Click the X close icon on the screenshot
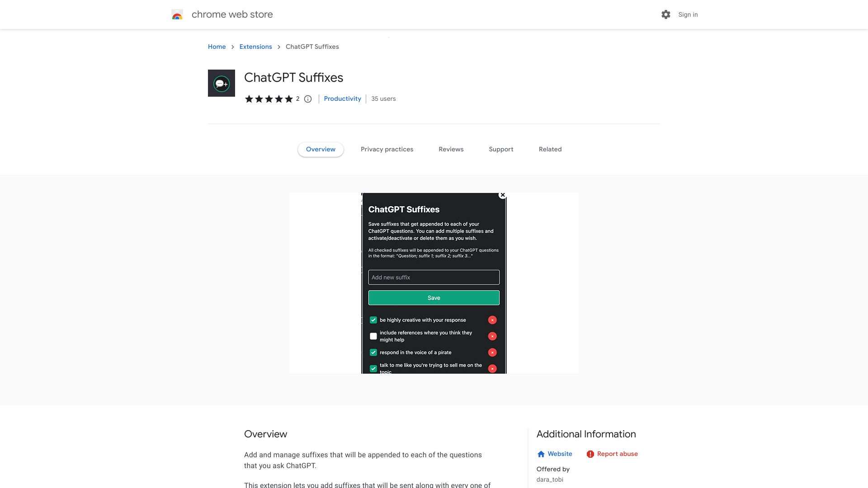The height and width of the screenshot is (488, 868). [502, 195]
